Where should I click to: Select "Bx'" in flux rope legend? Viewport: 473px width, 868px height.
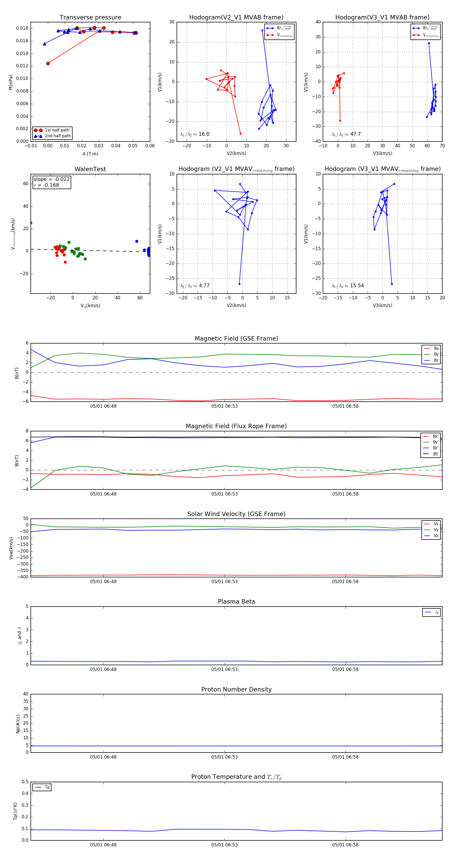point(431,436)
